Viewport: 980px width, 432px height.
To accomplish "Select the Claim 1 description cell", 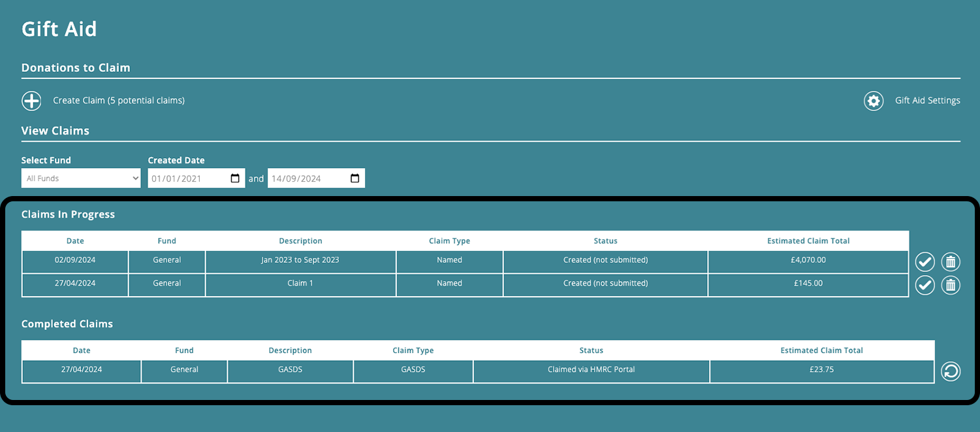I will 300,284.
